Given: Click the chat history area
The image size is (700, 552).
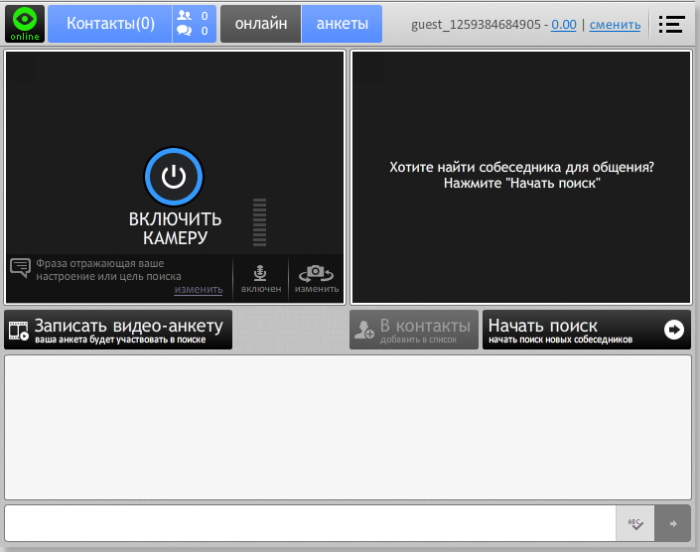Looking at the screenshot, I should tap(348, 427).
